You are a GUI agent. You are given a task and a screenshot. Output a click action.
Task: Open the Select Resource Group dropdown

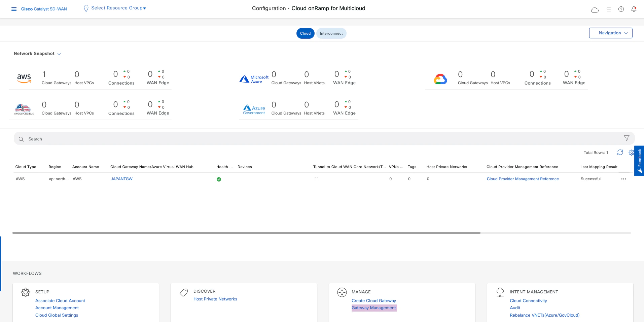pyautogui.click(x=118, y=8)
